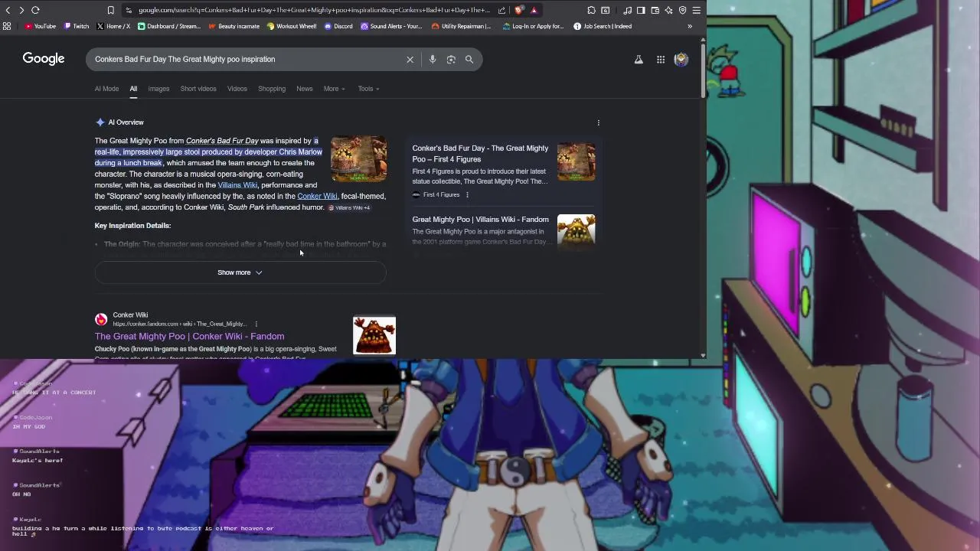Click the share icon in the address bar

501,10
